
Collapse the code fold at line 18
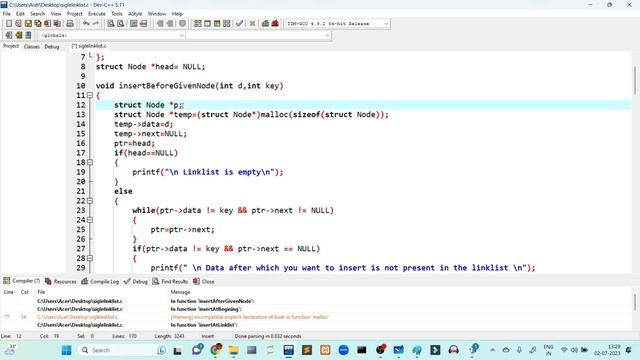(90, 162)
